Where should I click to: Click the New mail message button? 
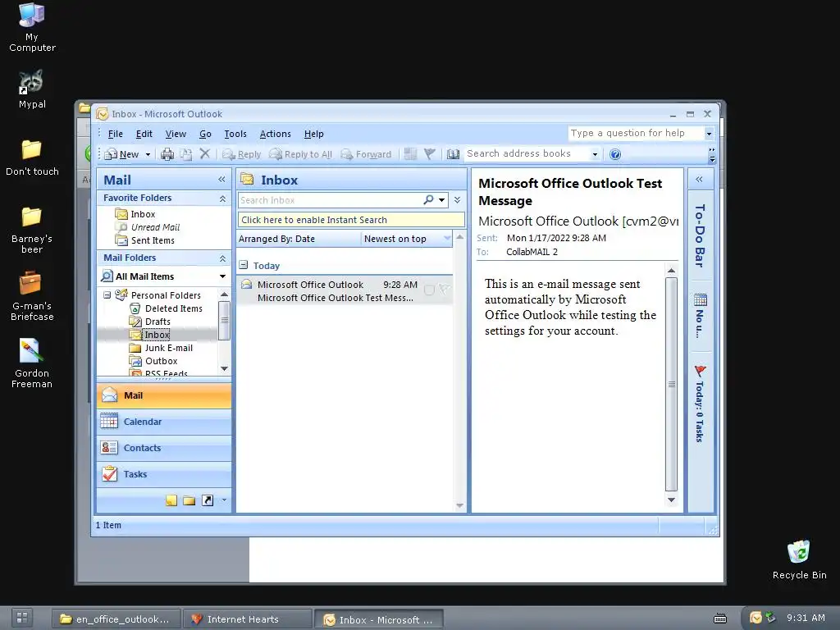[122, 154]
